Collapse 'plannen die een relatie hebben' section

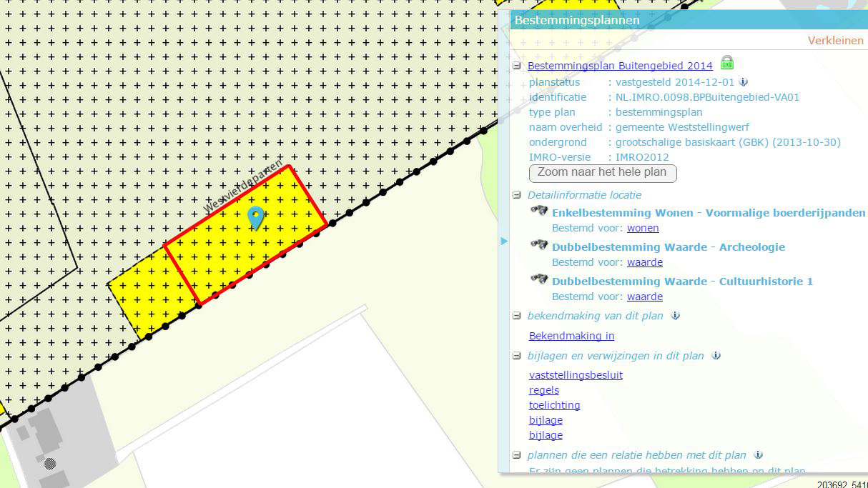pyautogui.click(x=517, y=455)
